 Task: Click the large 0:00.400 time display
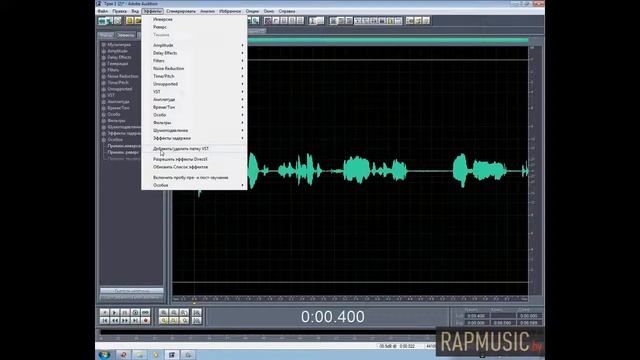coord(333,317)
